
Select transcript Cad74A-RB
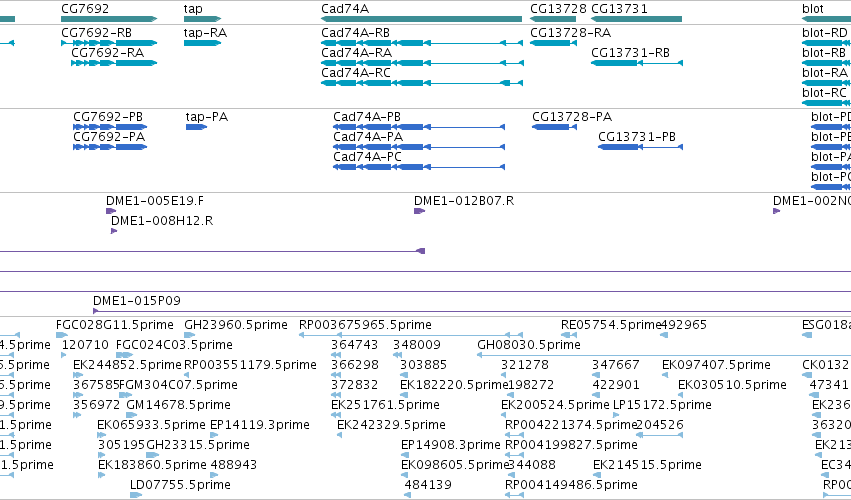[x=422, y=43]
